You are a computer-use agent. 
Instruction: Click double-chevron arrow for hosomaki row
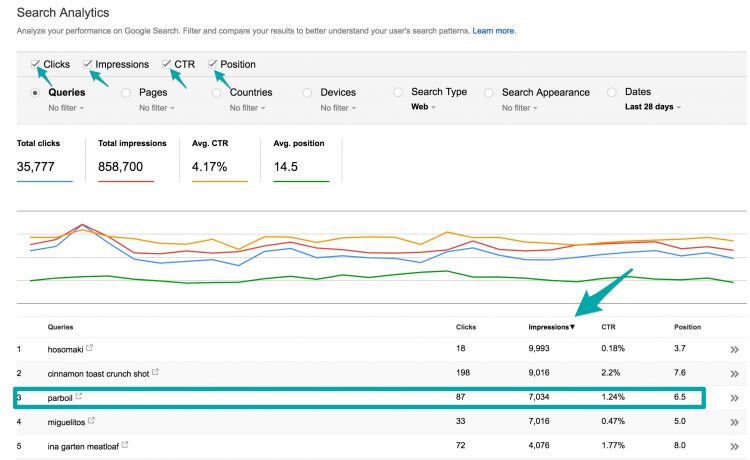[734, 350]
